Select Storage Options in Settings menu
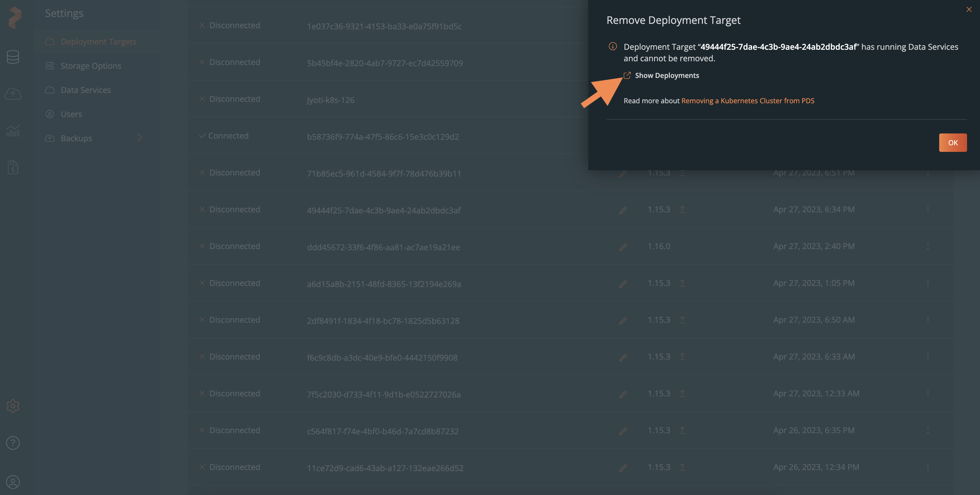980x495 pixels. coord(91,66)
